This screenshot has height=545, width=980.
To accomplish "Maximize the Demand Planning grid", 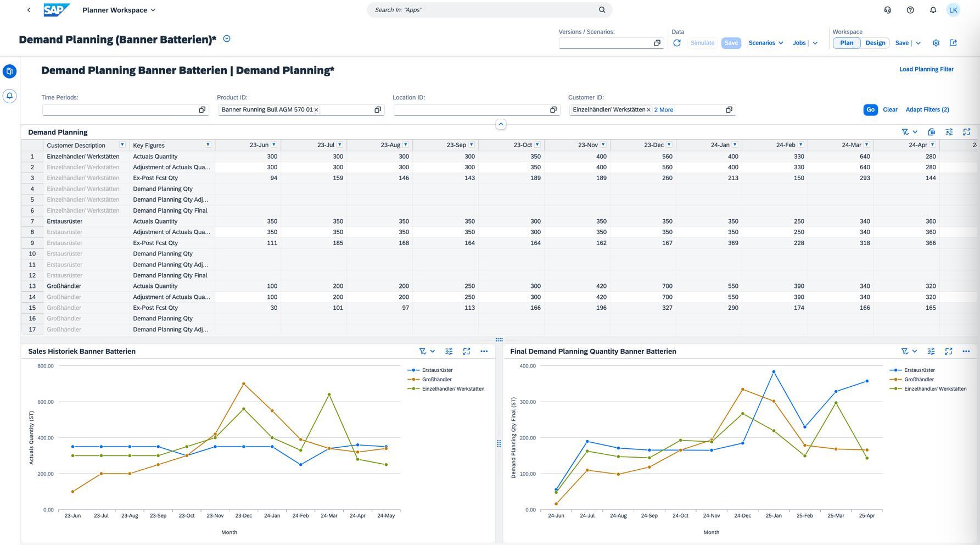I will 966,132.
